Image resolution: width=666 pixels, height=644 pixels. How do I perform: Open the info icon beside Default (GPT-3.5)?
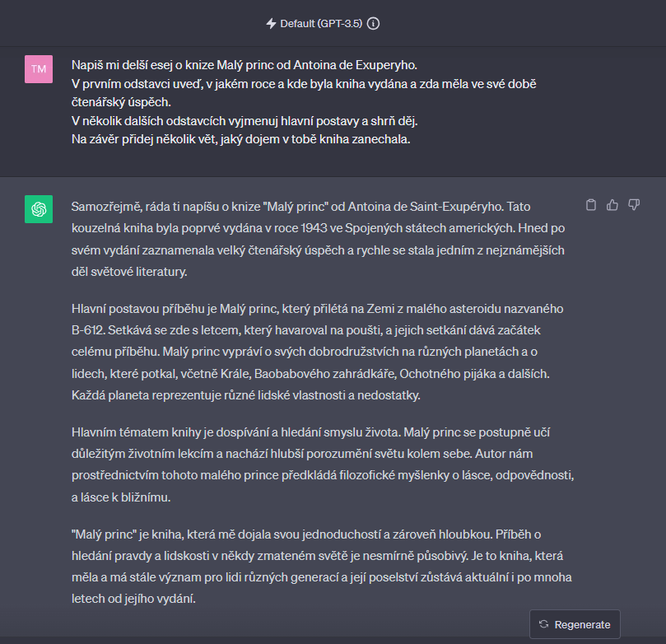coord(373,23)
